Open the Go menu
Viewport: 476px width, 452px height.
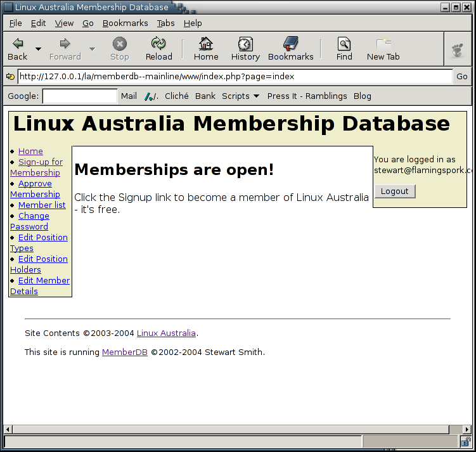(x=88, y=23)
